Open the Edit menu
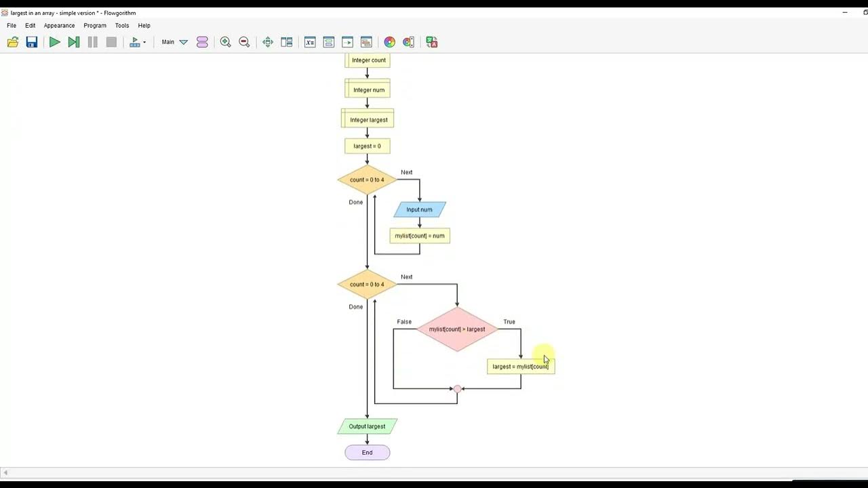Viewport: 868px width, 488px height. 31,26
